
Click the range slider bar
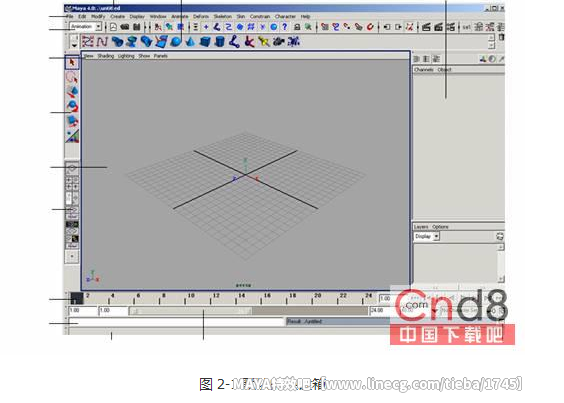[191, 311]
